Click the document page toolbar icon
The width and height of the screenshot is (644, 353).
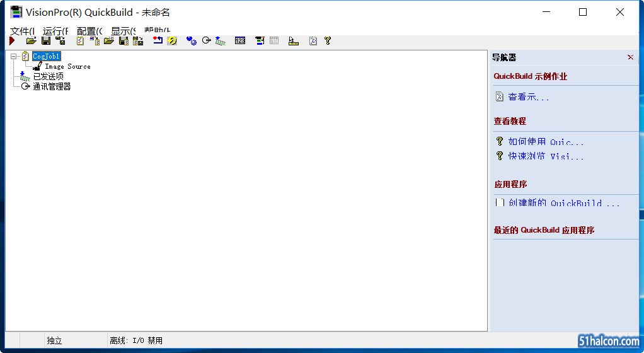313,41
